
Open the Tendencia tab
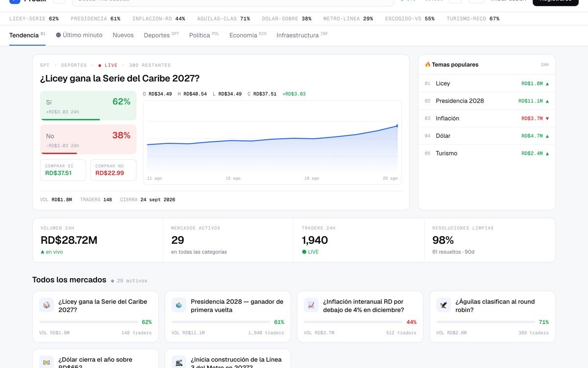(x=27, y=35)
